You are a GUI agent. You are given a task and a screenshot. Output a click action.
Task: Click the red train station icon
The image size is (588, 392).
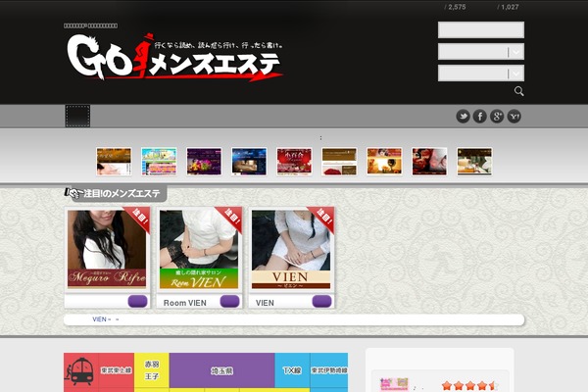coord(81,371)
